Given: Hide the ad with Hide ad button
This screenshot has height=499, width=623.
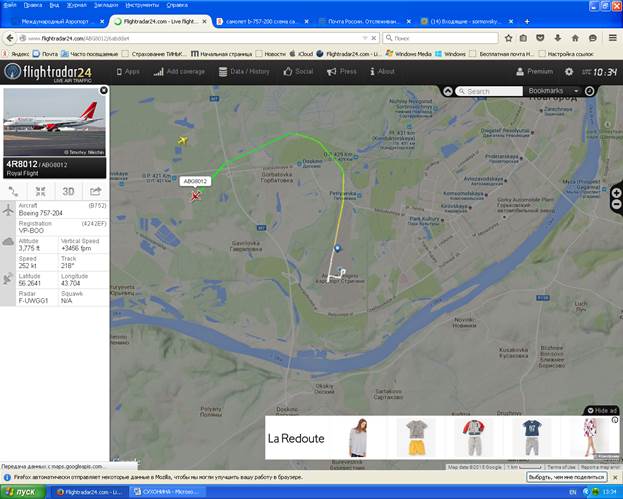Looking at the screenshot, I should (602, 410).
